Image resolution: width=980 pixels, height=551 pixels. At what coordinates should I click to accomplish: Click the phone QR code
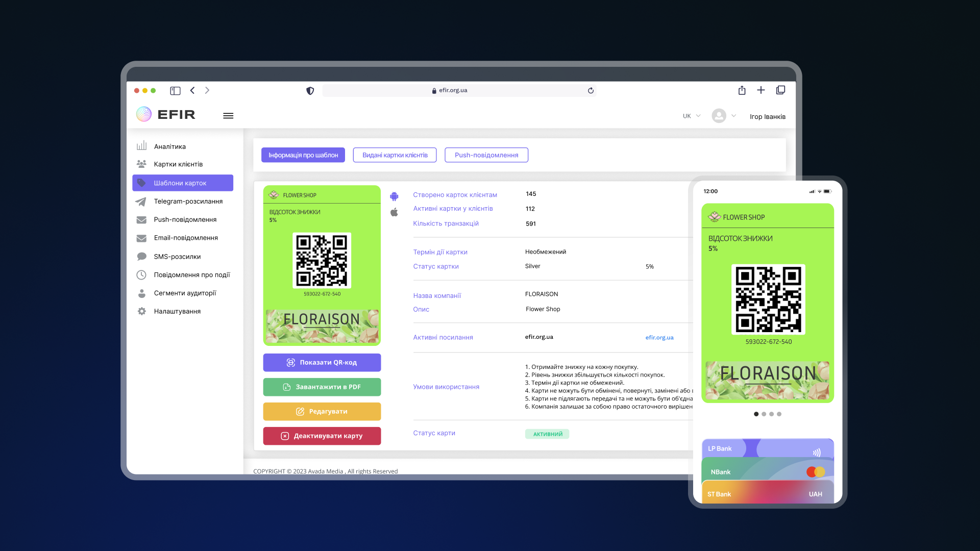pos(768,299)
